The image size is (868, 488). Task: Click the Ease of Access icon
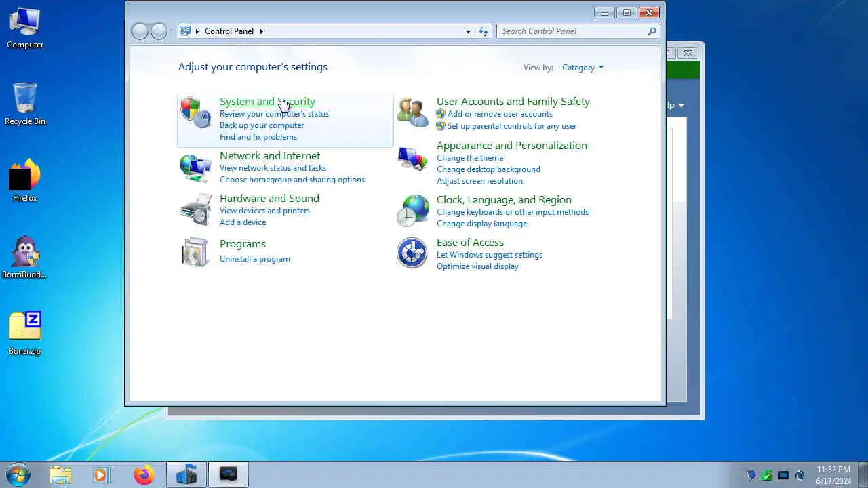412,253
